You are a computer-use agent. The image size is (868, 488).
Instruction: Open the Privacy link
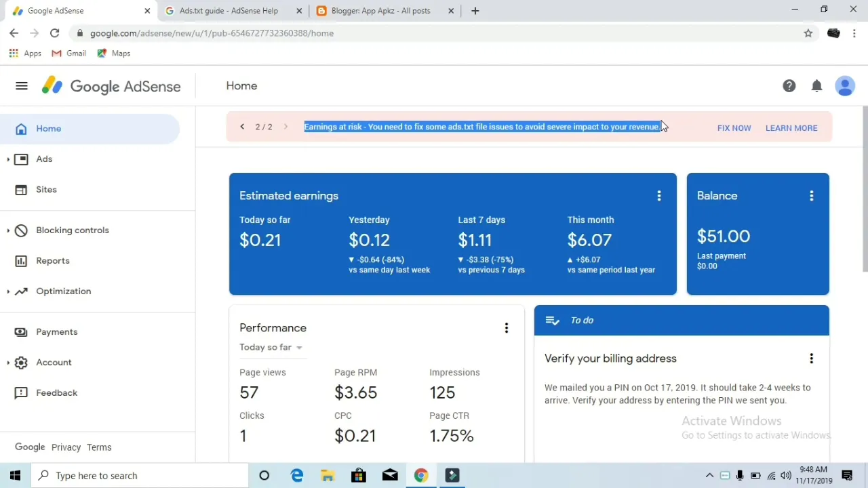[x=66, y=447]
